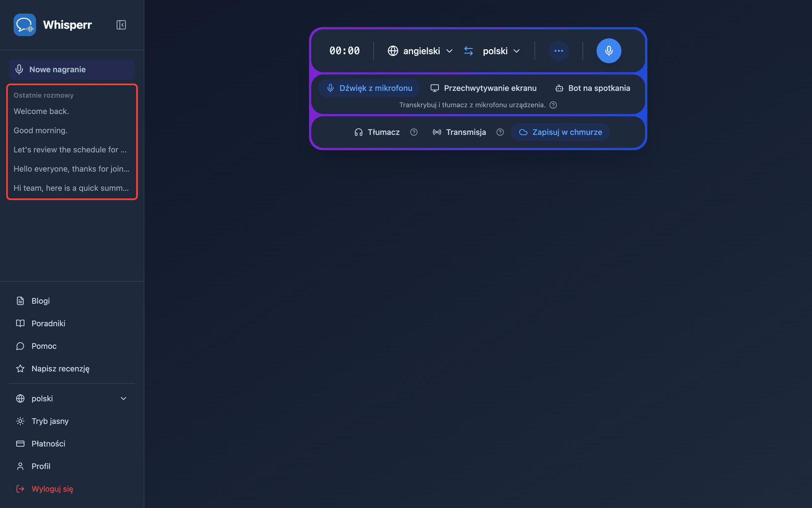
Task: Click the help icon next to Tłumacz
Action: click(414, 132)
